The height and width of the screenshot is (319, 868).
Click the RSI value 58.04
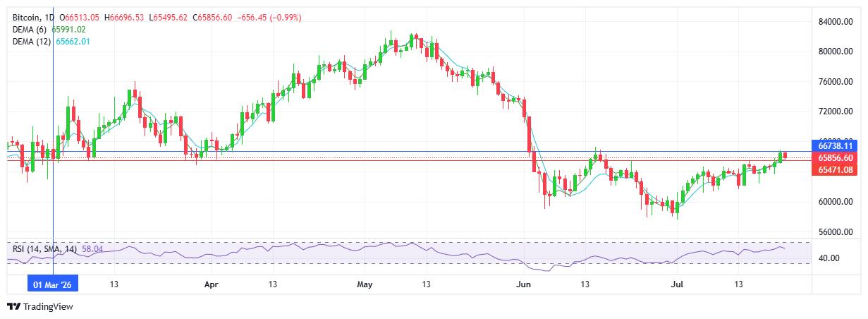point(92,249)
